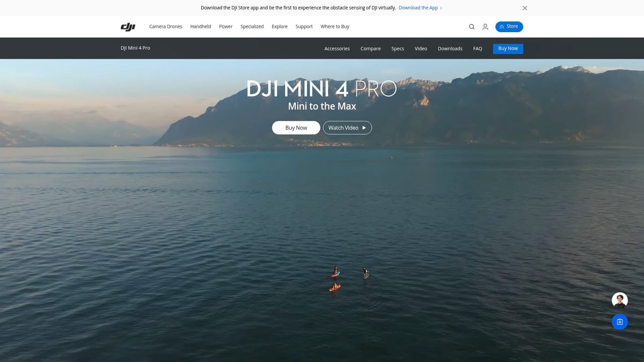Open the Explore dropdown

(279, 26)
